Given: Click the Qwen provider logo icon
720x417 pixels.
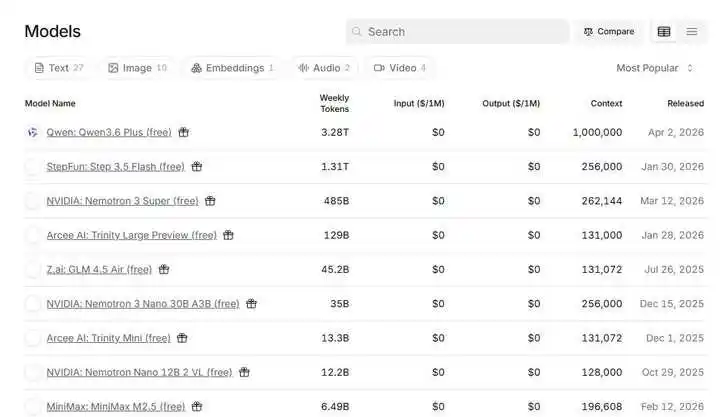Looking at the screenshot, I should (33, 132).
